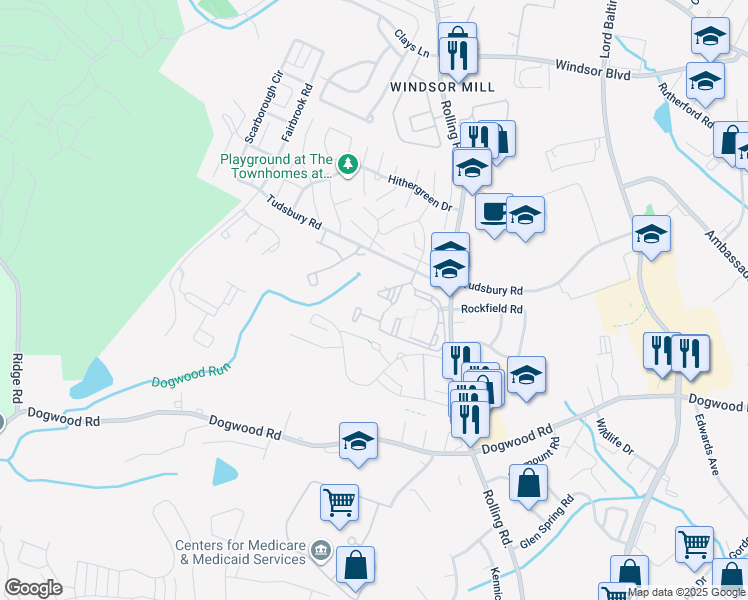
Task: Select the shopping bag marker near Glen Spring Rd
Action: click(528, 485)
